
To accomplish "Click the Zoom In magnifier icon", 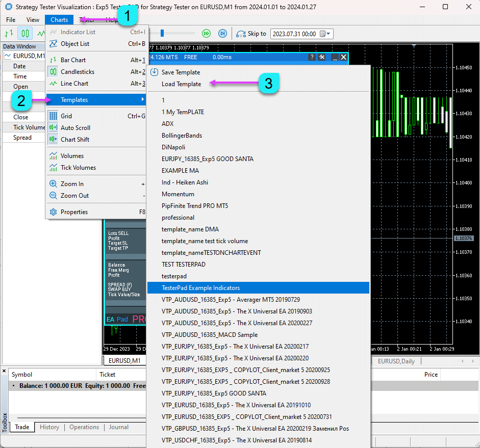I will click(x=53, y=184).
